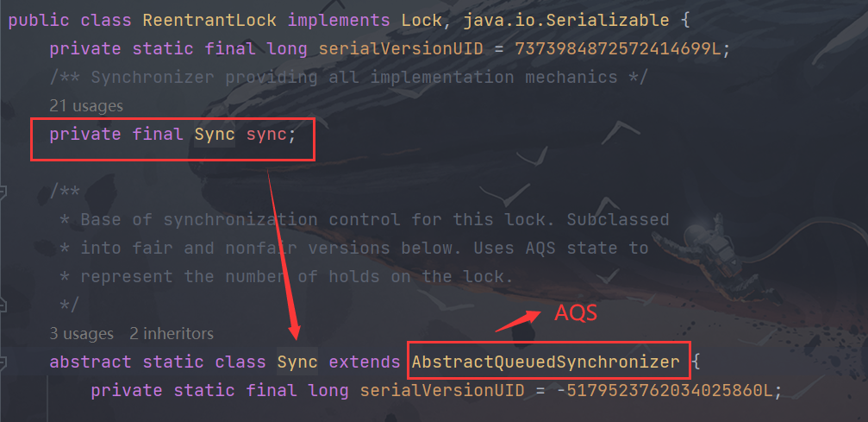
Task: Open the "21 usages" inlay hint
Action: [86, 105]
